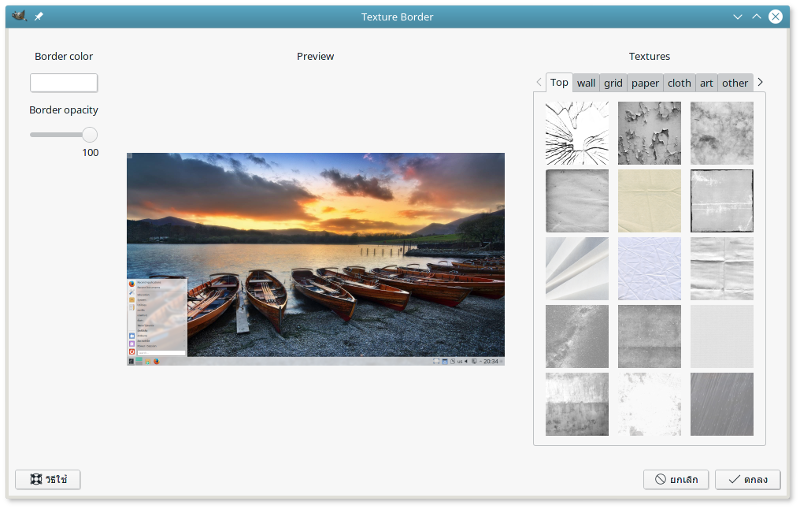Open the Border color swatch picker
The height and width of the screenshot is (509, 800).
tap(64, 83)
